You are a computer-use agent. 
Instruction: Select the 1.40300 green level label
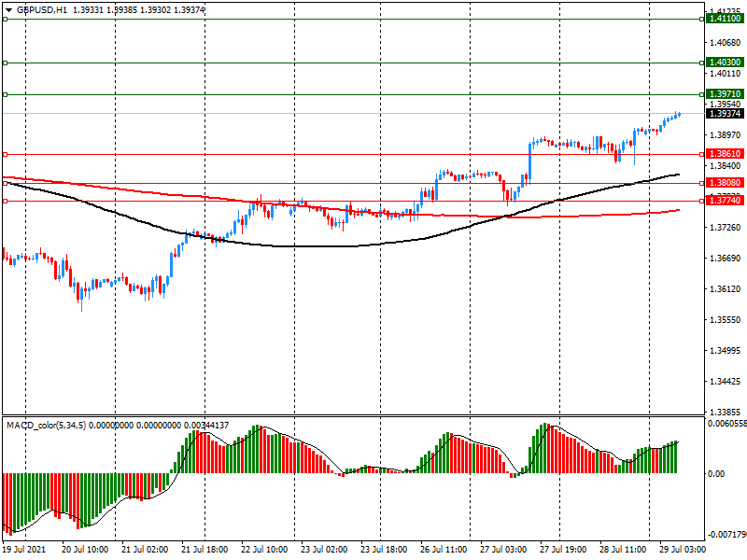tap(725, 63)
